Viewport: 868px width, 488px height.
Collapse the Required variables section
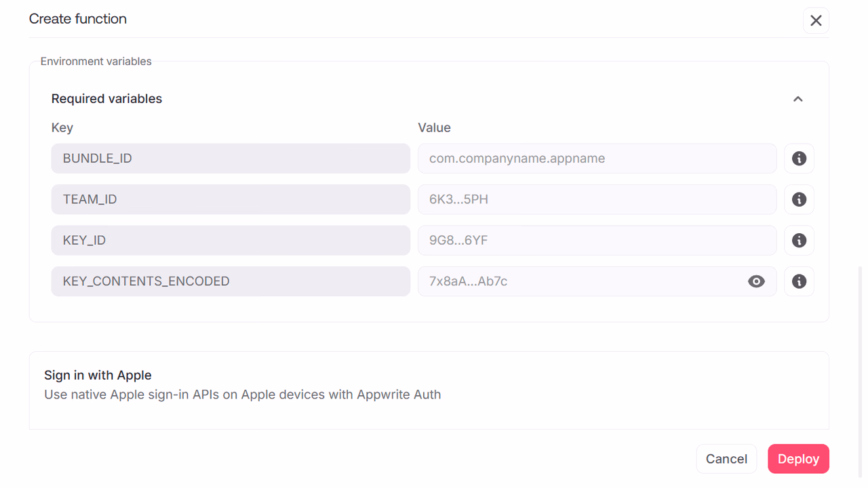coord(798,99)
